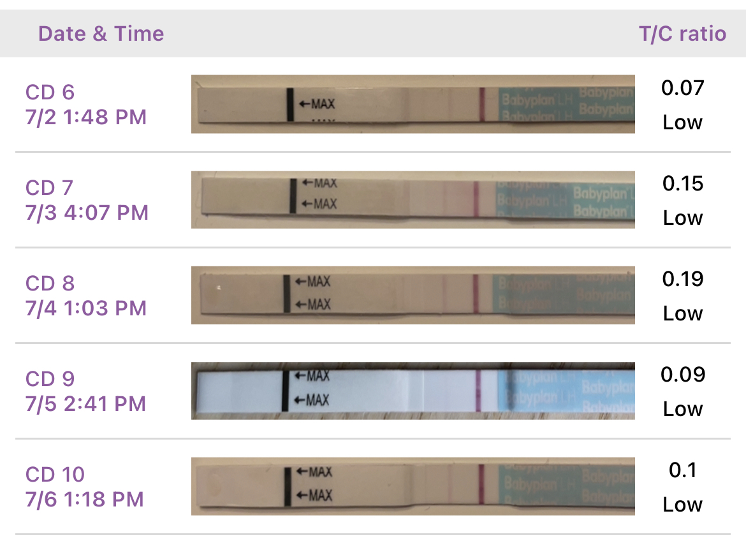View the CD 8 test strip image
Viewport: 746px width, 560px height.
point(413,295)
